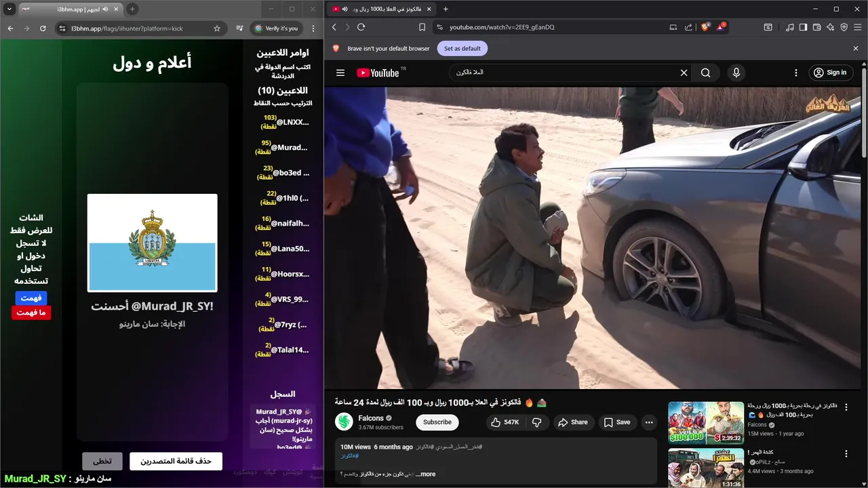This screenshot has height=488, width=868.
Task: Subscribe to the Falcons channel
Action: click(x=437, y=422)
